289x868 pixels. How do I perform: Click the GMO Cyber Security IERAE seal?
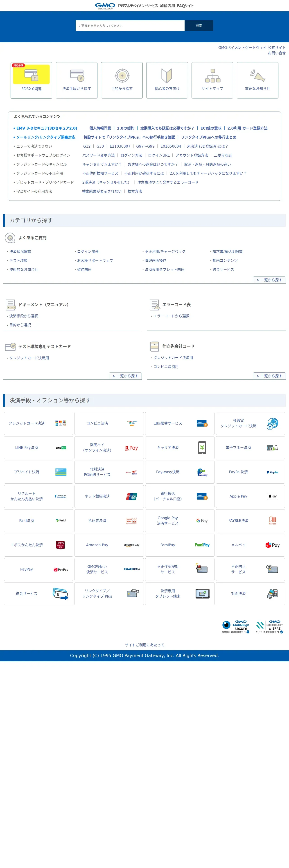click(269, 626)
